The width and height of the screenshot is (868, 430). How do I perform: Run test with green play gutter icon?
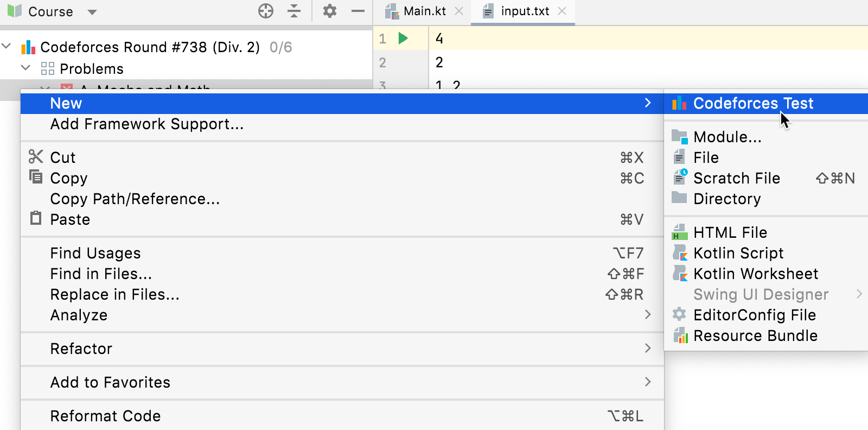pyautogui.click(x=403, y=39)
